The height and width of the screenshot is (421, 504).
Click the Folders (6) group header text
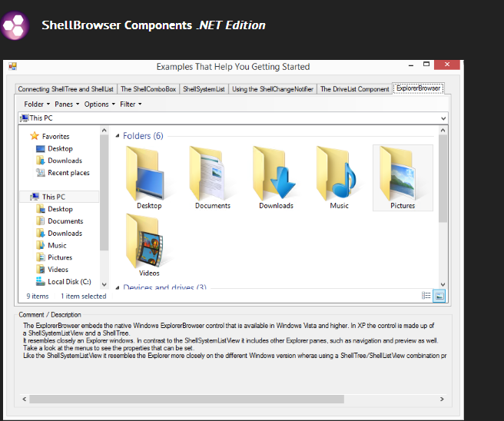(143, 136)
